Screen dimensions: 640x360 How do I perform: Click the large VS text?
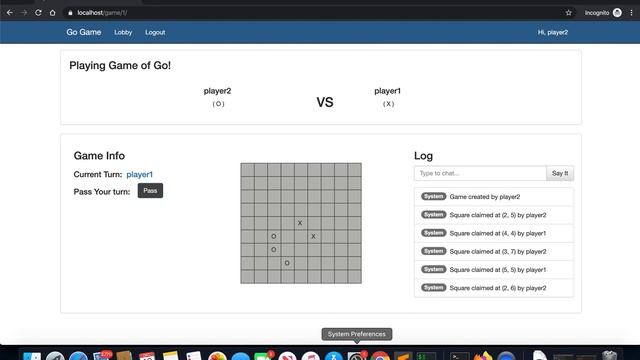coord(325,102)
